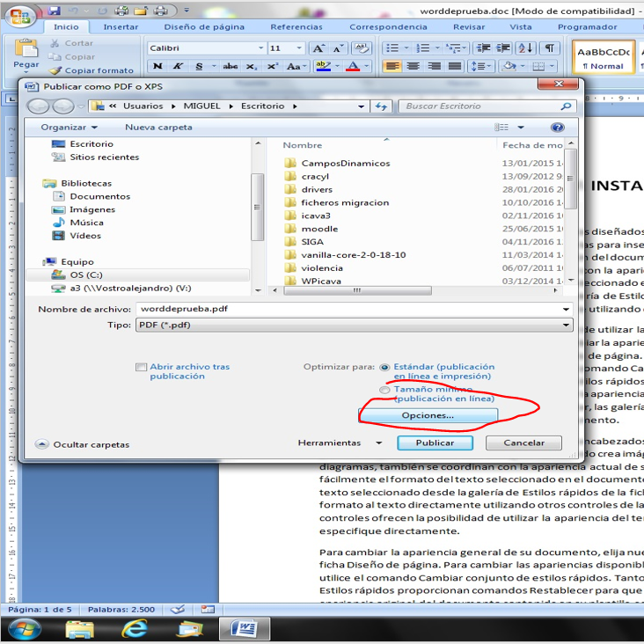Switch to the Insertar ribbon tab
The image size is (644, 644).
[x=121, y=27]
